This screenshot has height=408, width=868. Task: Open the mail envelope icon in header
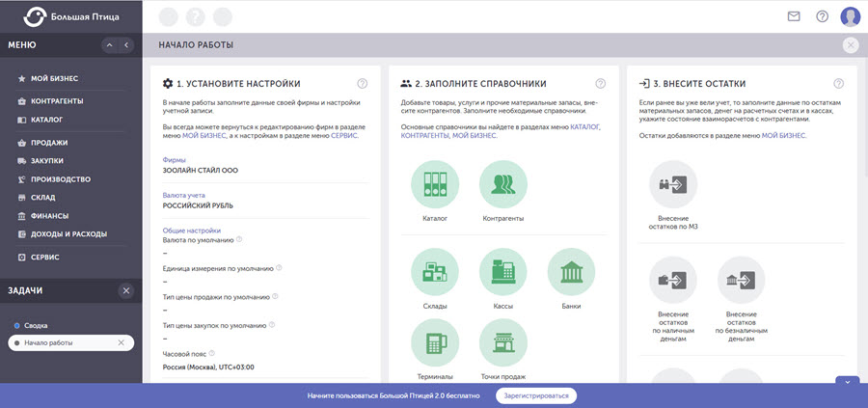click(794, 16)
